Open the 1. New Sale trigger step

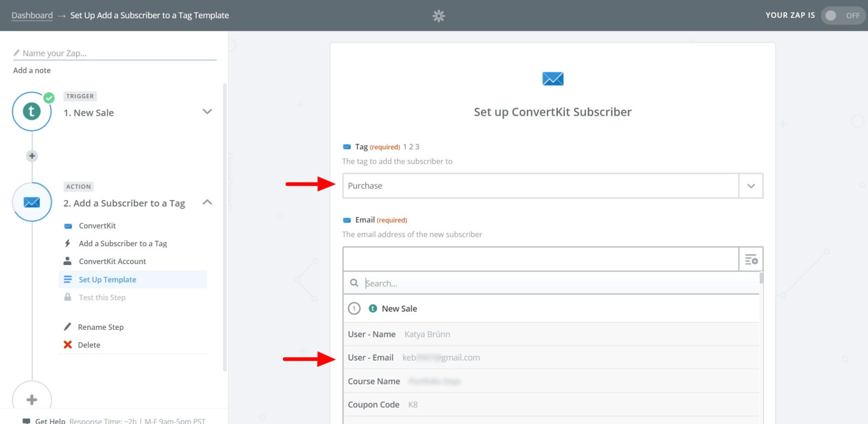click(89, 113)
